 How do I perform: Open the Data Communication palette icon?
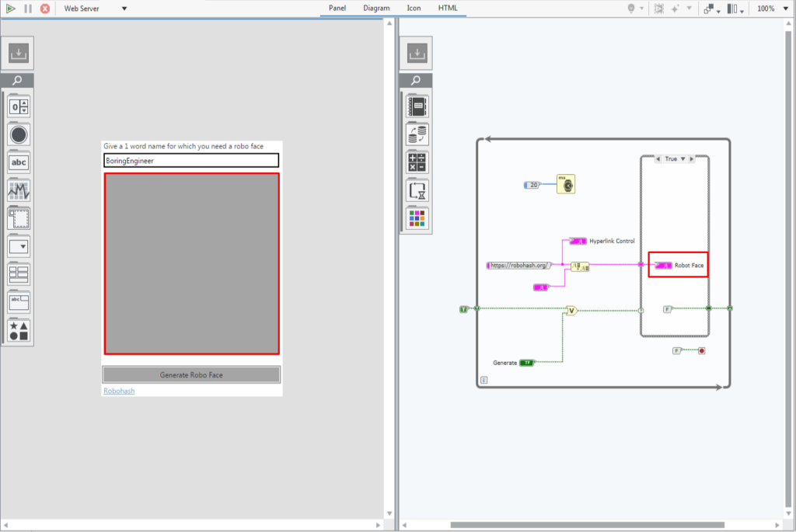(x=417, y=135)
